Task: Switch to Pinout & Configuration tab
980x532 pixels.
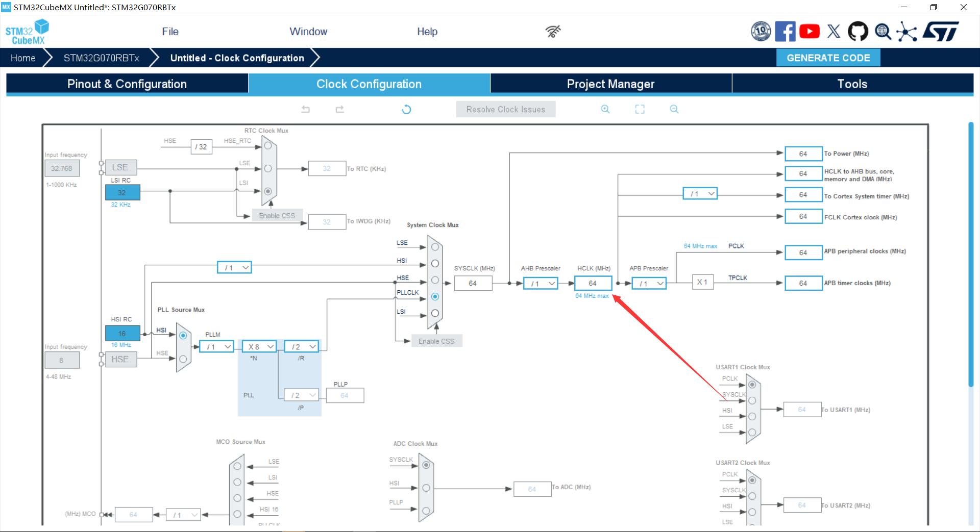Action: 127,84
